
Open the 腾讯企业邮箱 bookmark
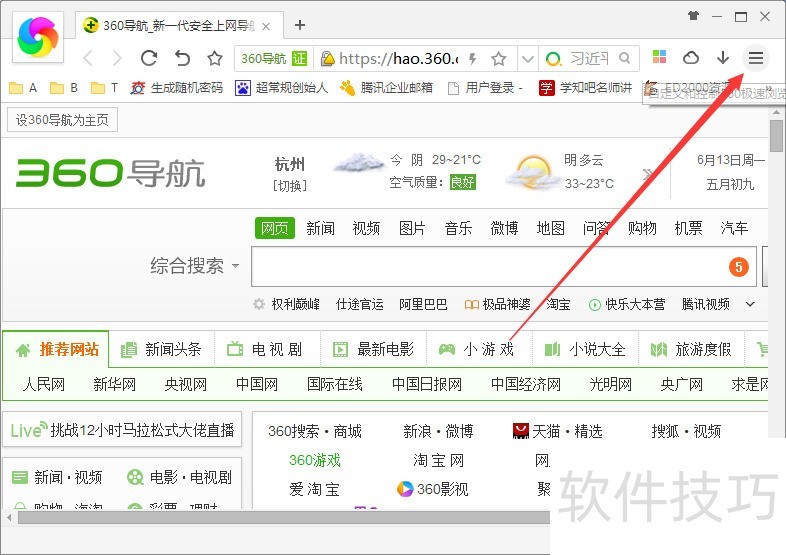point(386,88)
